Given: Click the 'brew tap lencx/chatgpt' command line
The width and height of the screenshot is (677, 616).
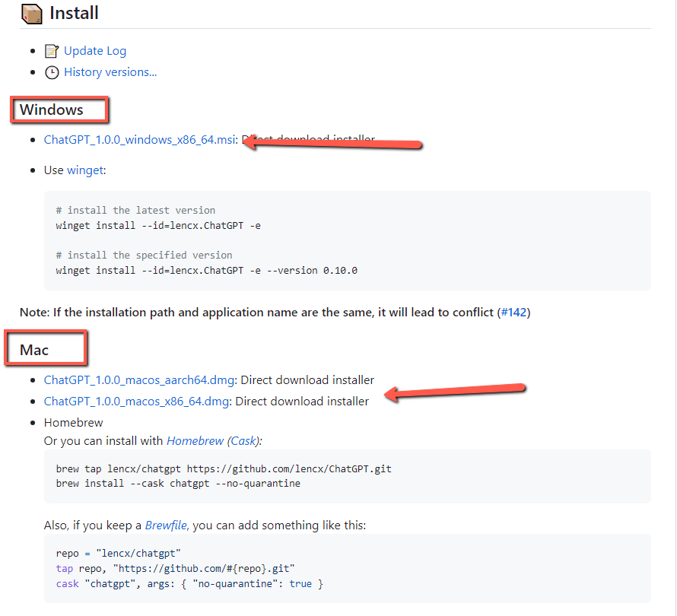Looking at the screenshot, I should (x=224, y=468).
